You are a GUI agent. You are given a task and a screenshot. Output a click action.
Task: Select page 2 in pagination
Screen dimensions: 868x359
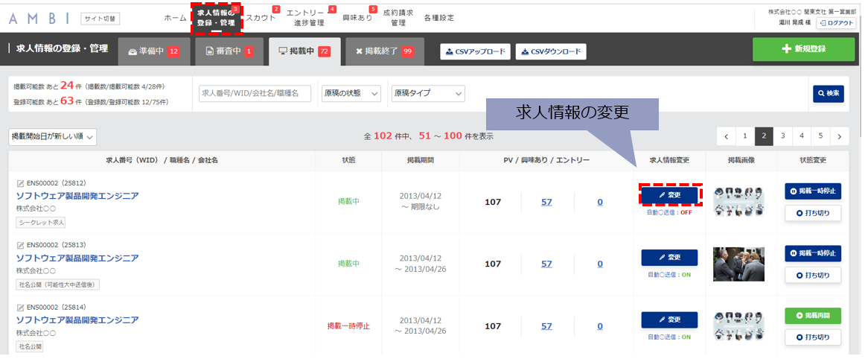coord(764,136)
